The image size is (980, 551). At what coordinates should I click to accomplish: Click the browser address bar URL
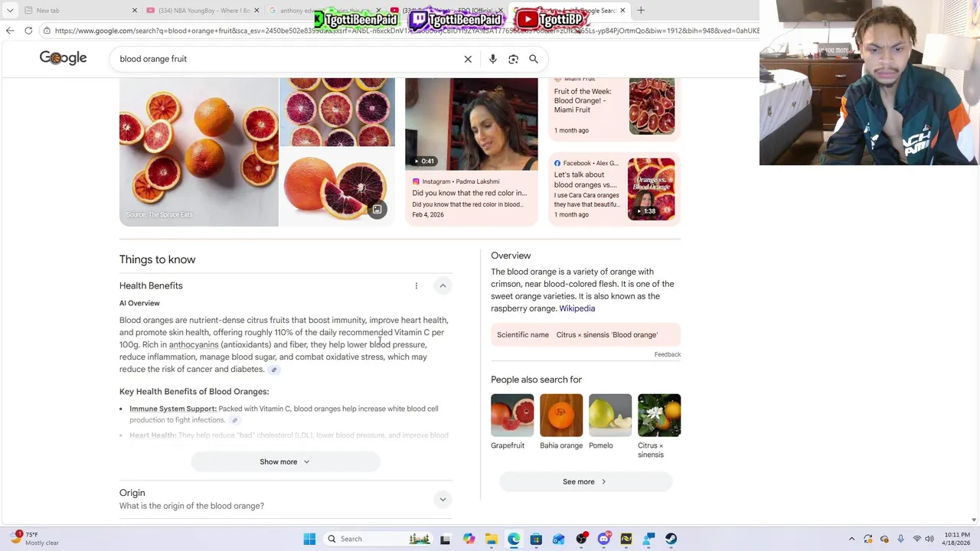406,31
